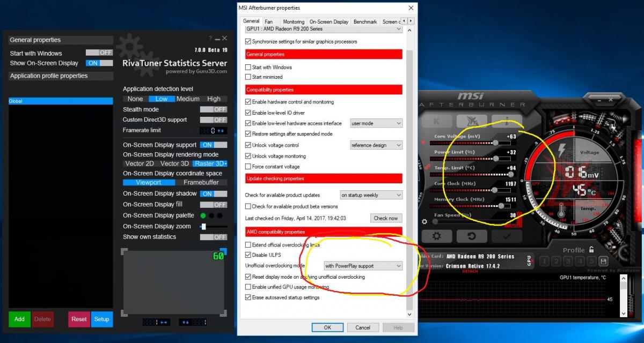Open the Raster 3D rendering mode dropdown
Image resolution: width=644 pixels, height=343 pixels.
[210, 163]
